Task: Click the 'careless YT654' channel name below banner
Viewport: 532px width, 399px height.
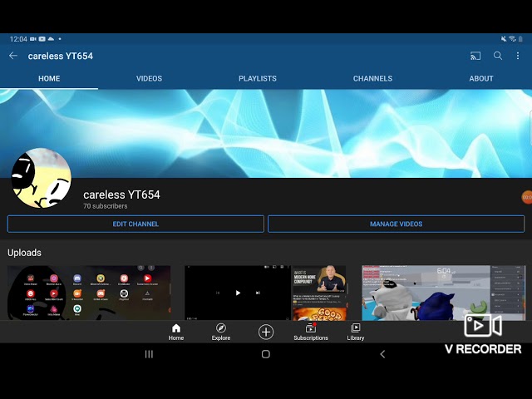Action: click(121, 195)
